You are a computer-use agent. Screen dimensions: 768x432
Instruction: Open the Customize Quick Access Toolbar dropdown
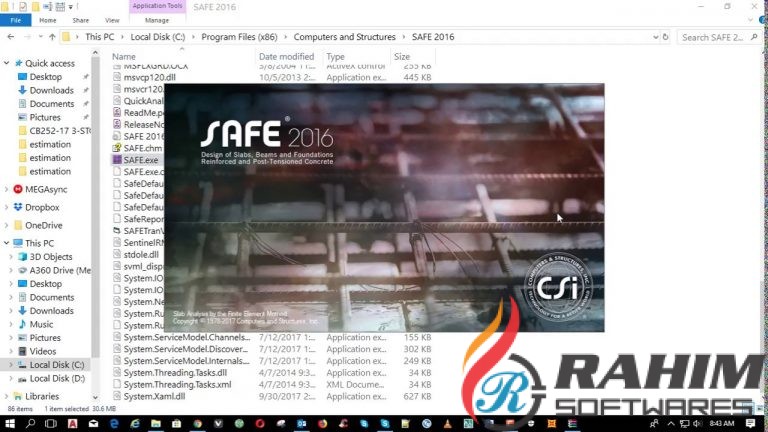tap(71, 7)
